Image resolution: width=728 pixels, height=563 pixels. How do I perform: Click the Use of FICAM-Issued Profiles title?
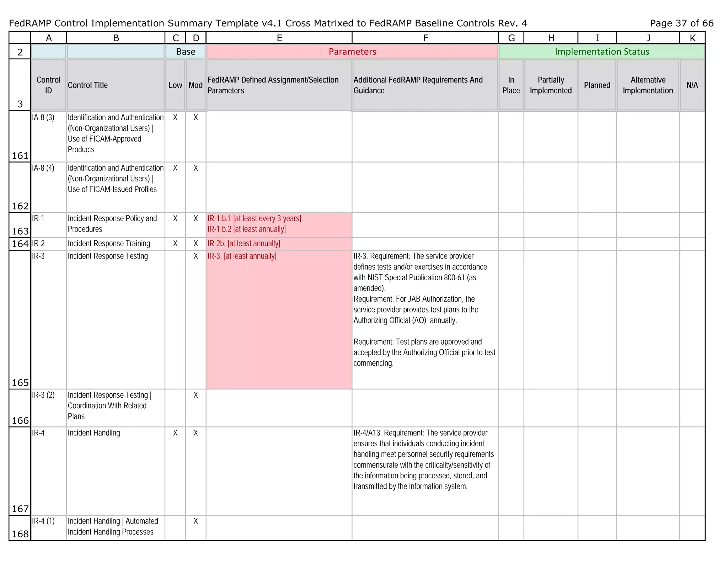pos(116,187)
